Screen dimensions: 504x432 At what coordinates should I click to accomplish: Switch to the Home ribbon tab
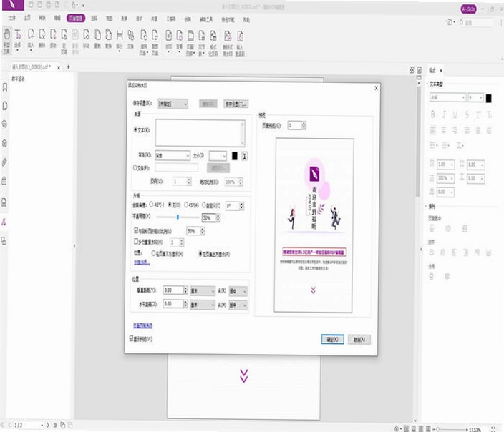click(27, 18)
